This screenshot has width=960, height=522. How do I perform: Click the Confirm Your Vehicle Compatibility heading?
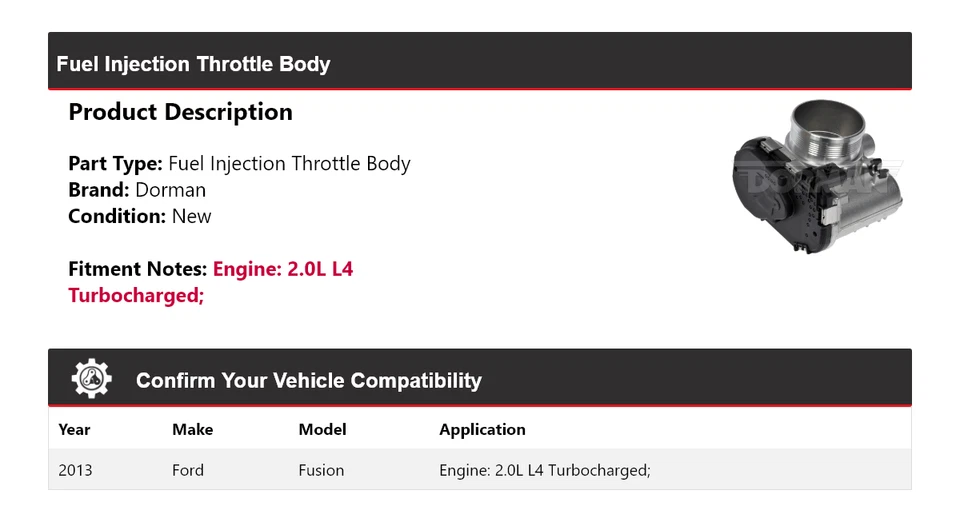(308, 381)
